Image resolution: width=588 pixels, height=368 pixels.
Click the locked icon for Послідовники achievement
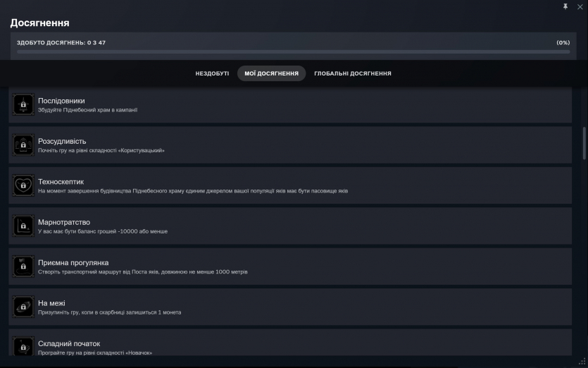(23, 105)
